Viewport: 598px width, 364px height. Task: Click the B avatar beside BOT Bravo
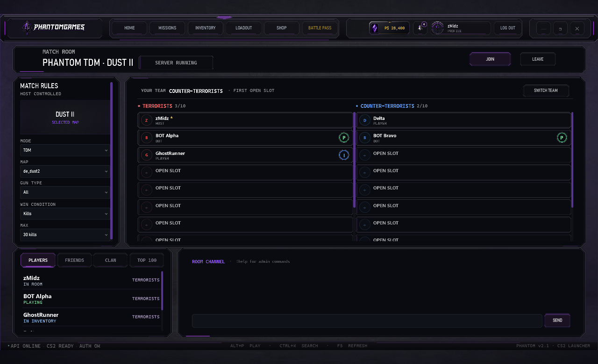364,138
